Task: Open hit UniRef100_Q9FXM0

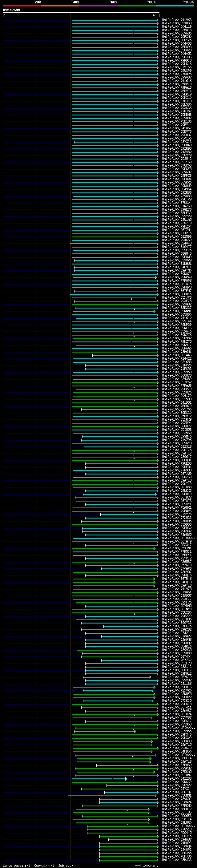Action: [176, 37]
